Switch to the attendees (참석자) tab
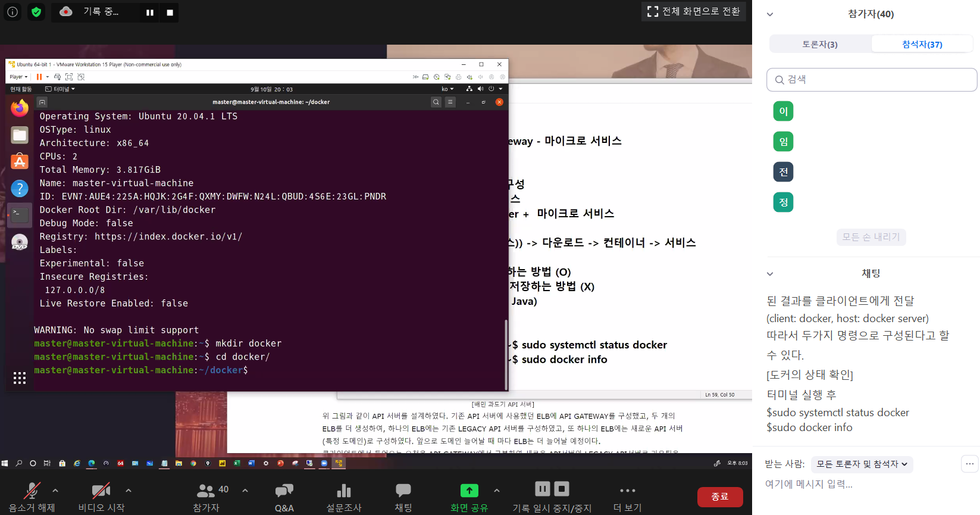 click(922, 44)
